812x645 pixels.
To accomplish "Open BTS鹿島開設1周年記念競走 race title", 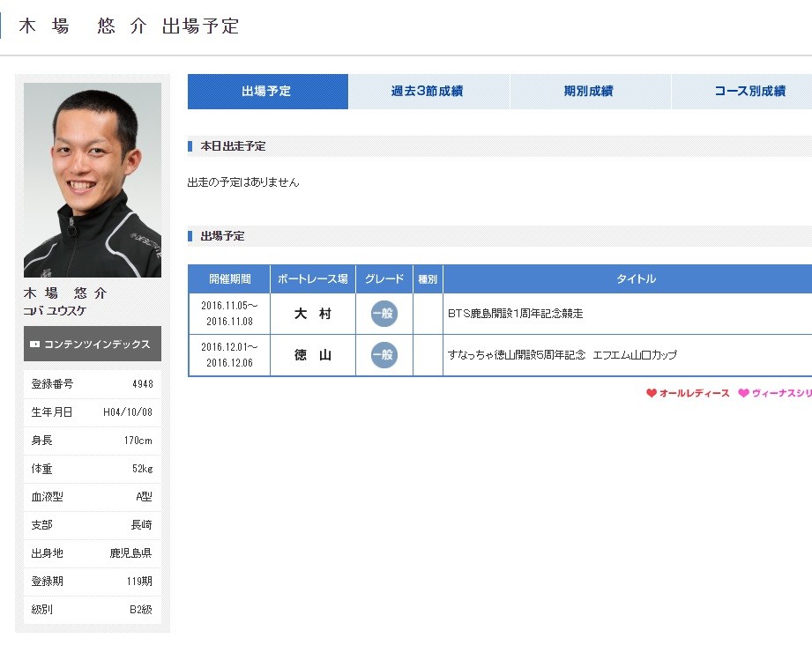I will pos(515,314).
